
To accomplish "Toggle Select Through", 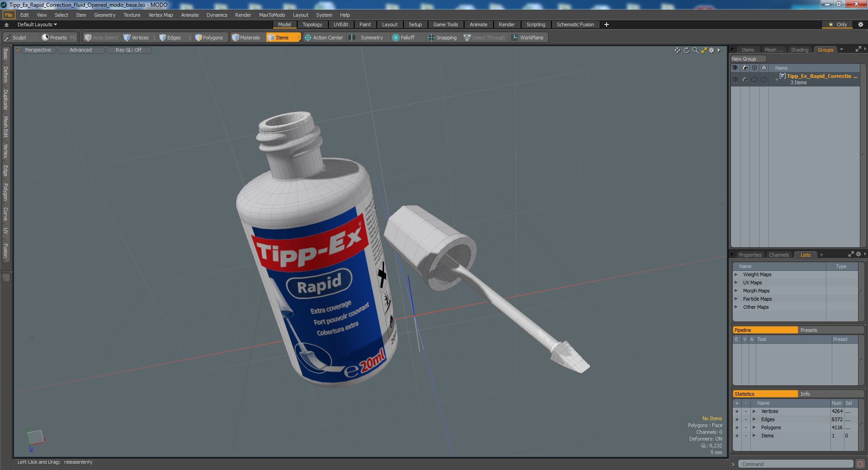I will tap(484, 38).
